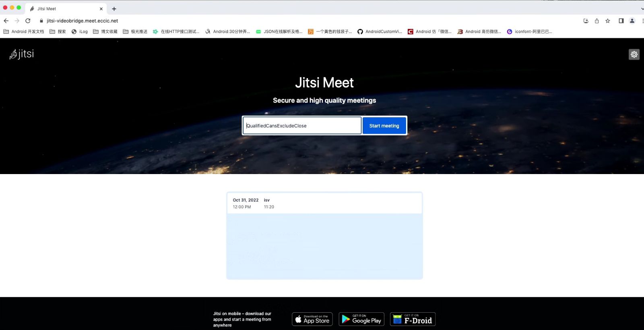Open JSON在线解析及格 bookmark
Viewport: 644px width, 330px height.
tap(279, 31)
